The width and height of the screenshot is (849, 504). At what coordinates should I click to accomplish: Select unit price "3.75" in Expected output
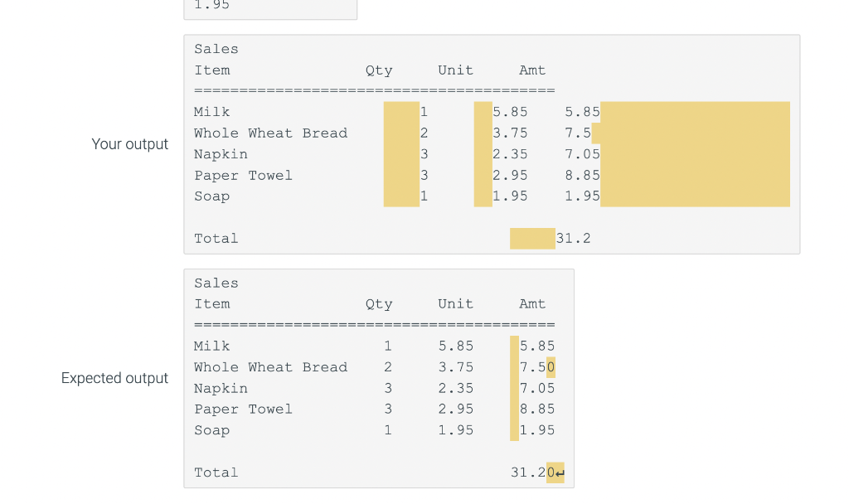[x=456, y=367]
